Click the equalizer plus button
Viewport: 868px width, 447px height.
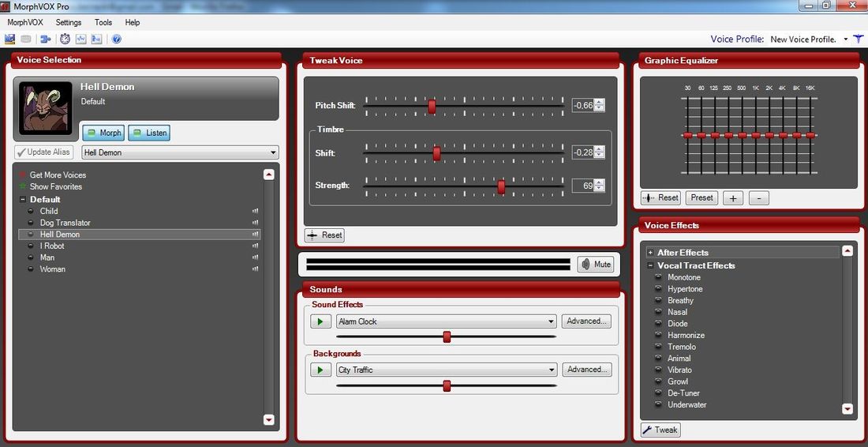click(733, 198)
